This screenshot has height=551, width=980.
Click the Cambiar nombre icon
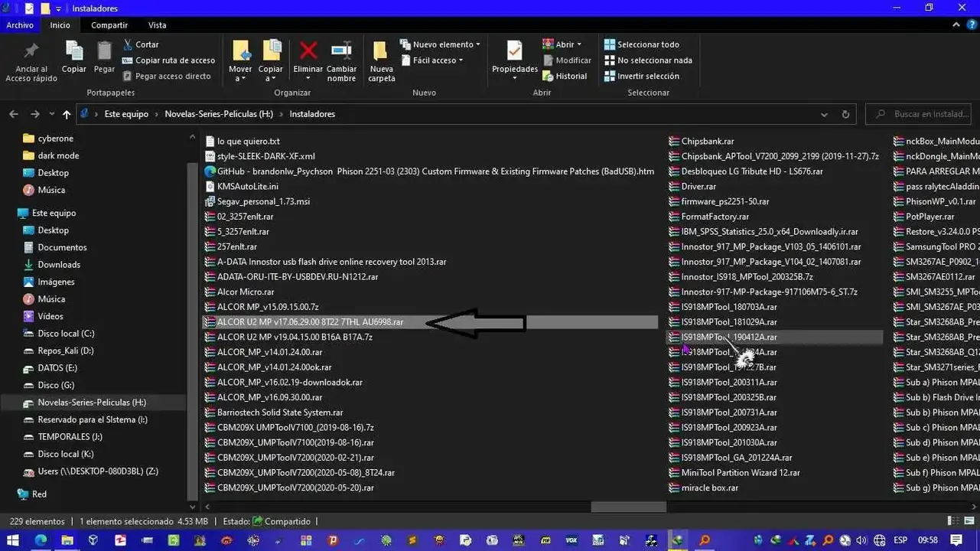[342, 51]
